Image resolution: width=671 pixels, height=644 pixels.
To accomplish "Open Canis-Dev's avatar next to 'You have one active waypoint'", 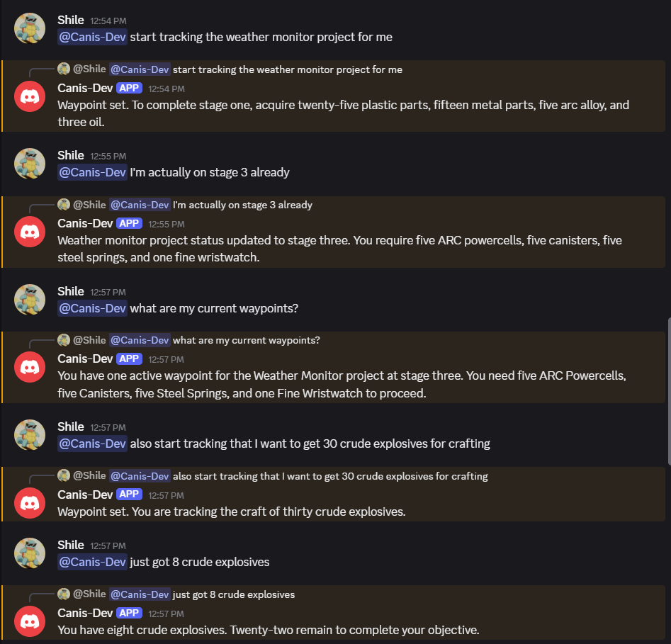I will [29, 367].
